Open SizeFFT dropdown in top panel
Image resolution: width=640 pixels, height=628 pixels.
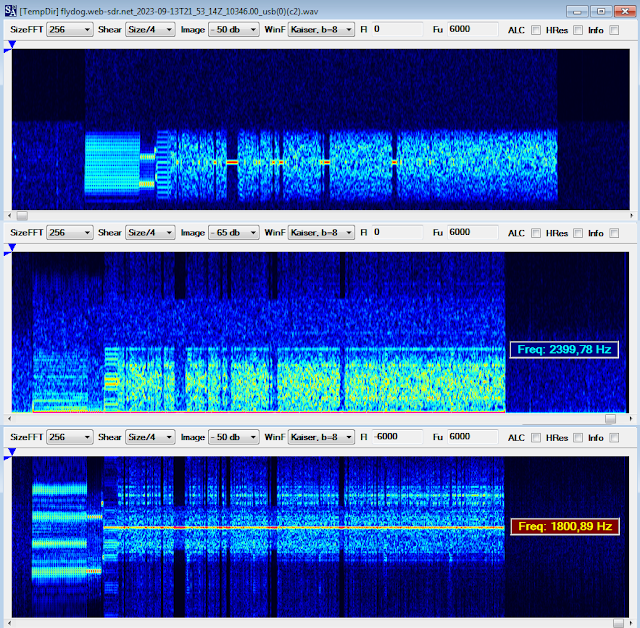(70, 30)
